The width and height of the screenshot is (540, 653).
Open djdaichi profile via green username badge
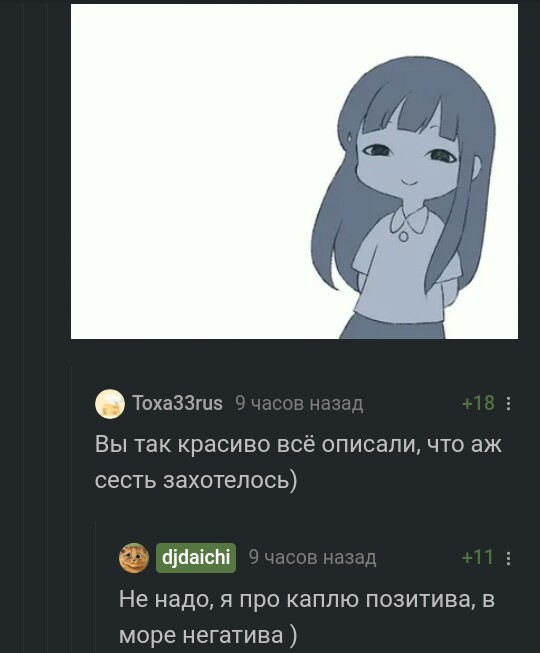[x=196, y=558]
